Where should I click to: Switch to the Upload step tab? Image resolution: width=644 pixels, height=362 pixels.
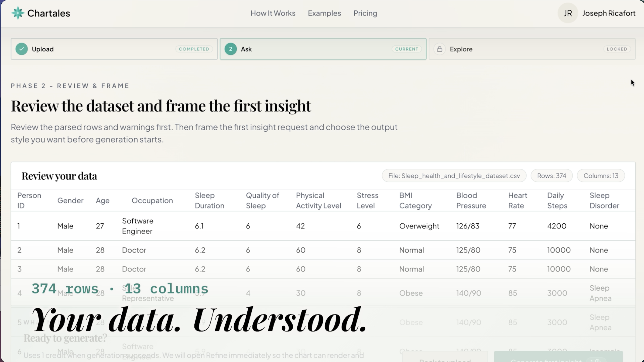point(114,49)
